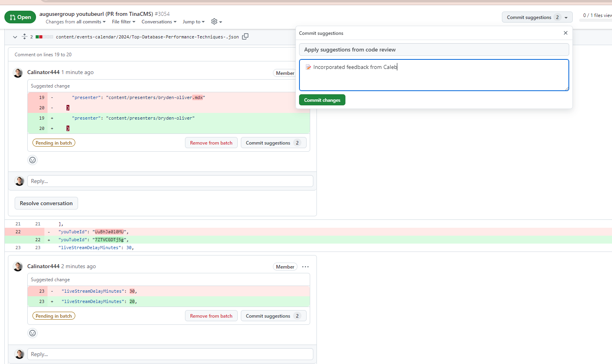Click the expand all diff lines icon
Viewport: 612px width, 364px height.
point(25,36)
